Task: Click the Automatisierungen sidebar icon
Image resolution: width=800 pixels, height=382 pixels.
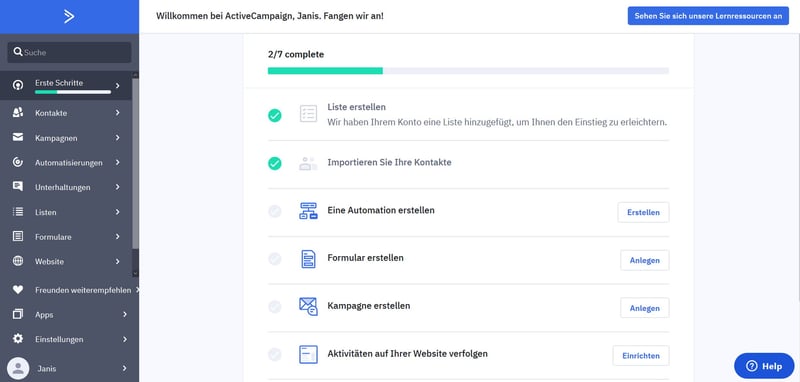Action: [x=18, y=162]
